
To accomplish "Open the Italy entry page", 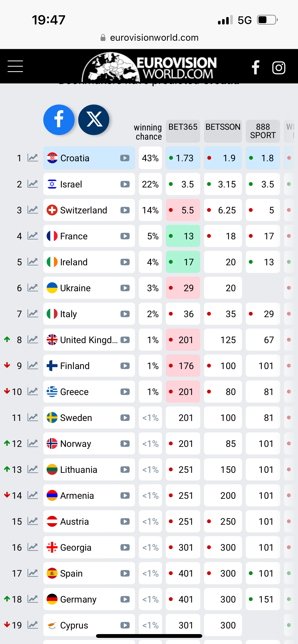I will (x=69, y=314).
